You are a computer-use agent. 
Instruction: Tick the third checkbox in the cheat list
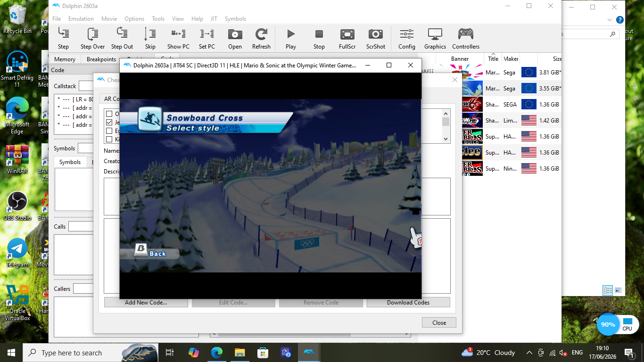(109, 131)
